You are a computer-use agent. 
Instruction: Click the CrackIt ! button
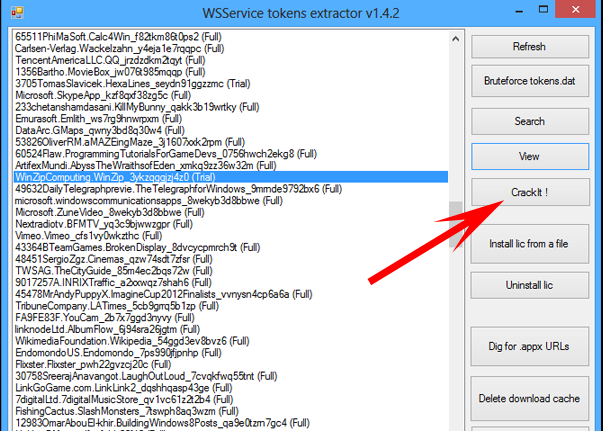pyautogui.click(x=530, y=192)
